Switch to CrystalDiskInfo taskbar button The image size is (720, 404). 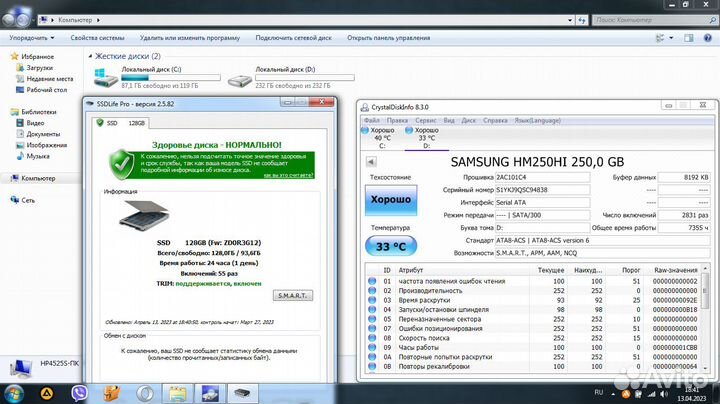[x=210, y=393]
